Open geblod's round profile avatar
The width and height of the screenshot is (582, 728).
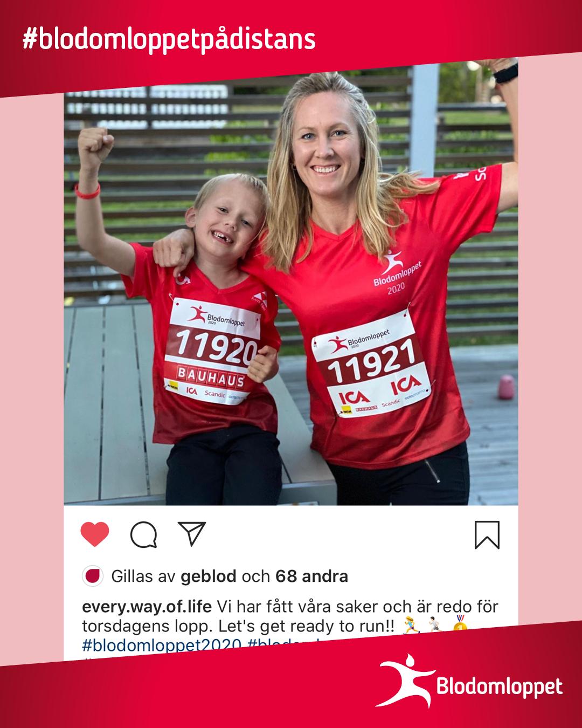click(92, 576)
